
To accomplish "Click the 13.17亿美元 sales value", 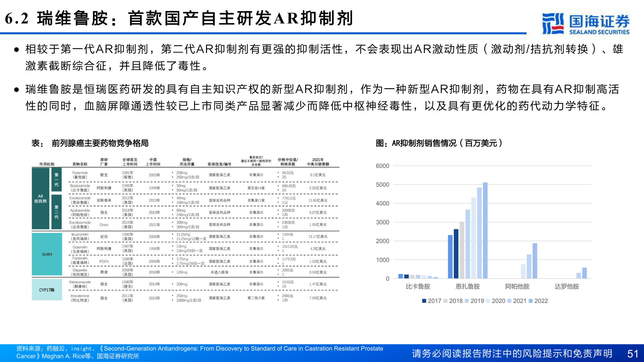I will tap(318, 237).
